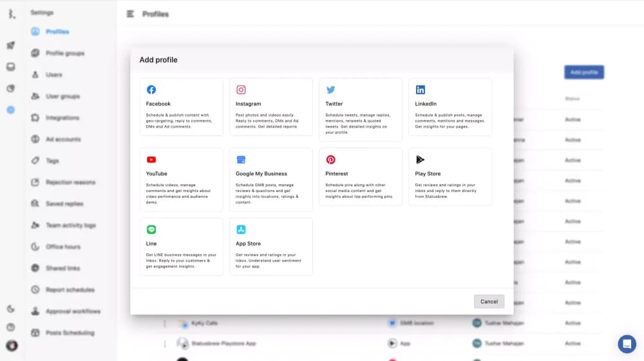Click the Office hours moon icon
This screenshot has height=361, width=644.
[x=35, y=247]
